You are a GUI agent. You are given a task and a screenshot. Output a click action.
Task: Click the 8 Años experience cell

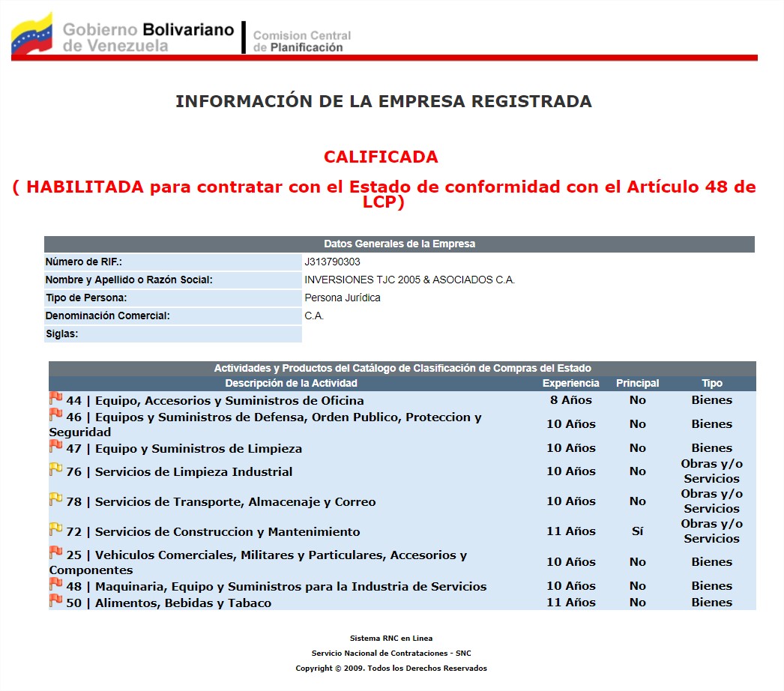tap(571, 400)
